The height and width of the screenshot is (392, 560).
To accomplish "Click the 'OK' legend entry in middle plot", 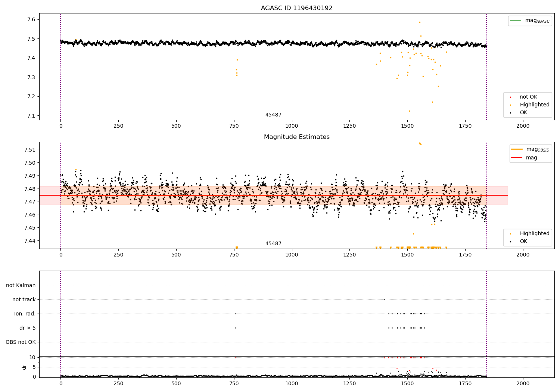I will pyautogui.click(x=519, y=242).
